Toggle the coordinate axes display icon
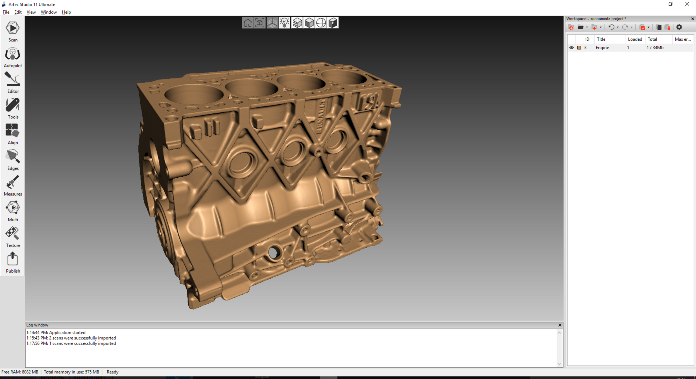696x379 pixels. pos(272,23)
